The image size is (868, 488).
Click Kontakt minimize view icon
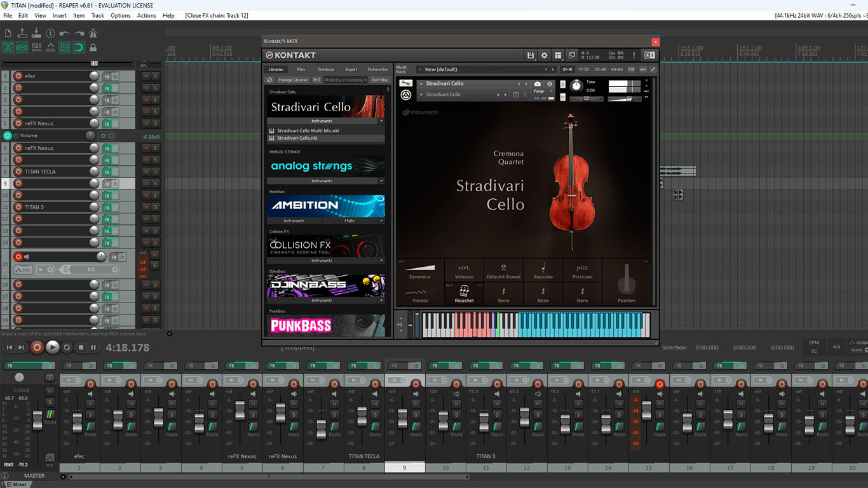pos(571,55)
